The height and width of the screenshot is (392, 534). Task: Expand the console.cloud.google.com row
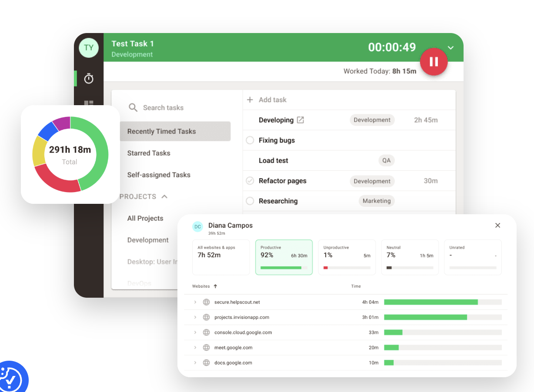(195, 332)
